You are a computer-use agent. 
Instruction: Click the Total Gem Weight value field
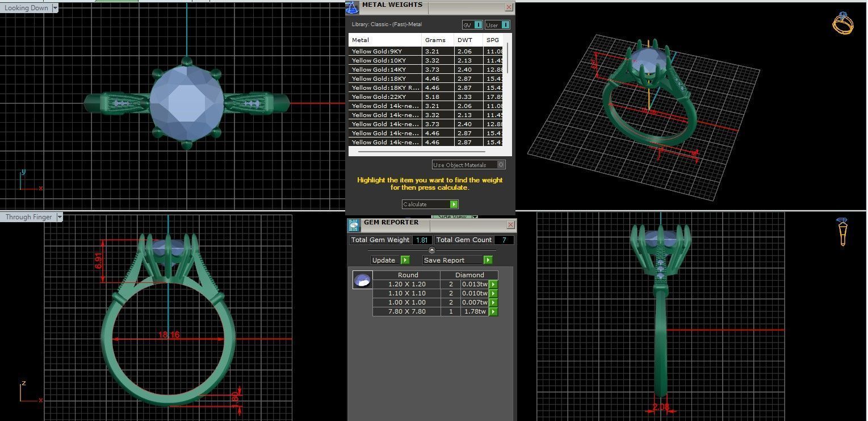422,240
